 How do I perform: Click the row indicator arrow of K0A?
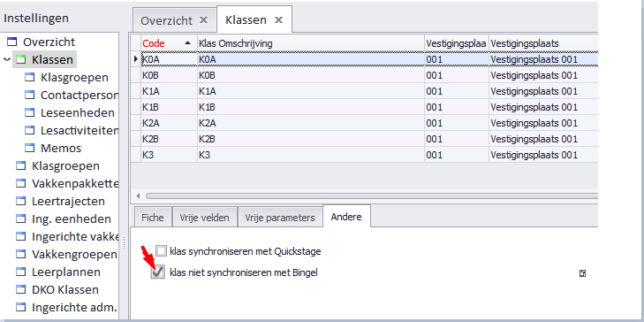pyautogui.click(x=135, y=59)
